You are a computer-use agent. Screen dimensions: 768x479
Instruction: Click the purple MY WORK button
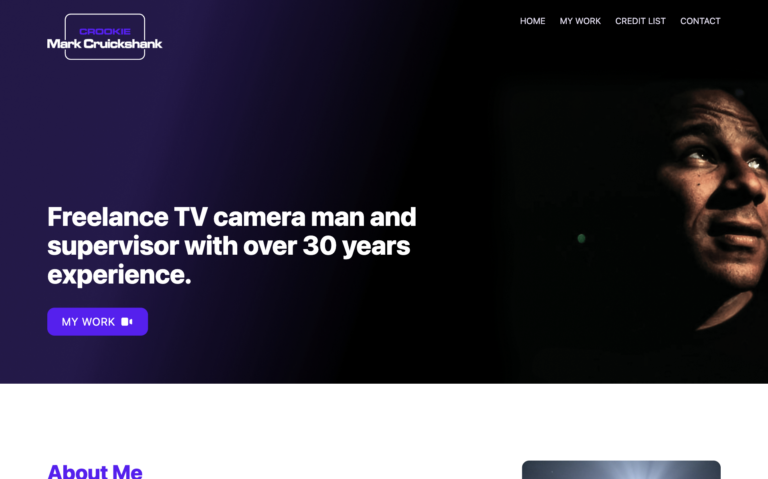tap(97, 322)
